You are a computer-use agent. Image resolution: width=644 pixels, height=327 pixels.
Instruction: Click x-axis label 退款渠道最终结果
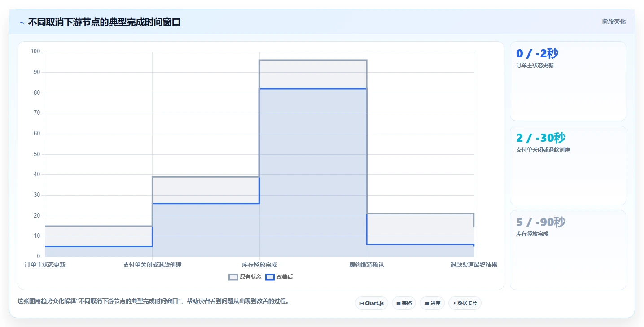[474, 265]
